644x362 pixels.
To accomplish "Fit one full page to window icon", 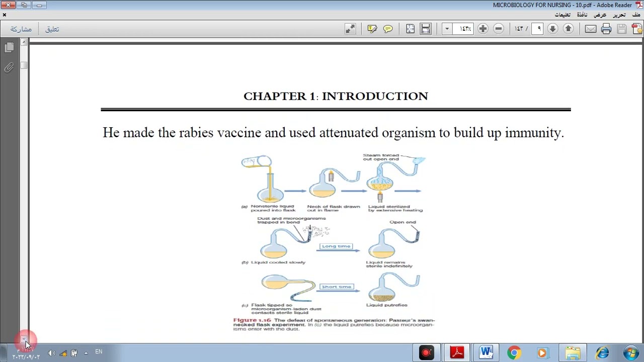I will (411, 29).
